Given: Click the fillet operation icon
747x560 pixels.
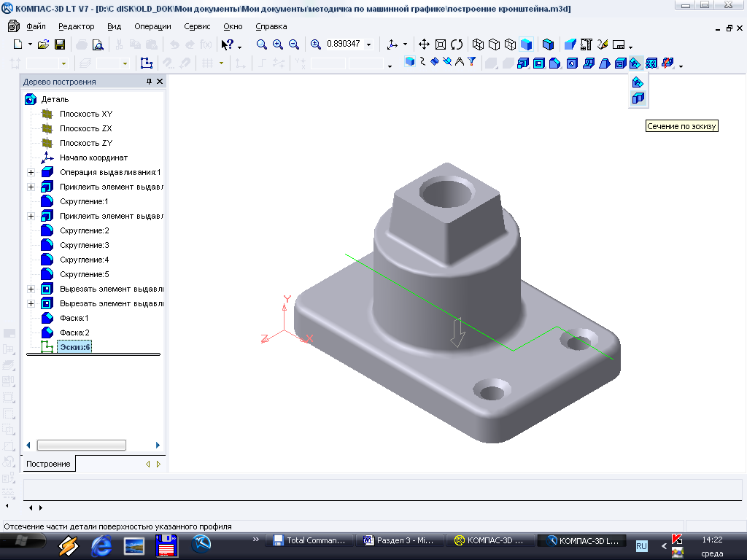Looking at the screenshot, I should point(555,63).
